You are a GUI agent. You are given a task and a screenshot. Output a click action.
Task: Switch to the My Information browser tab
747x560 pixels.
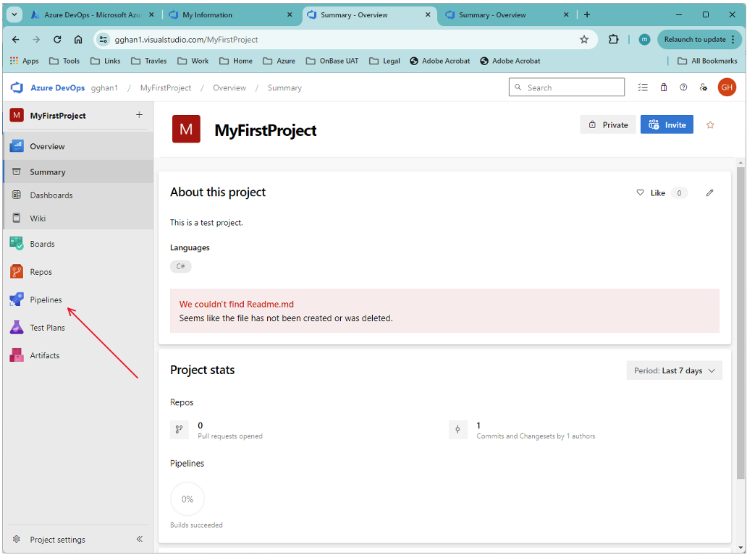(230, 14)
